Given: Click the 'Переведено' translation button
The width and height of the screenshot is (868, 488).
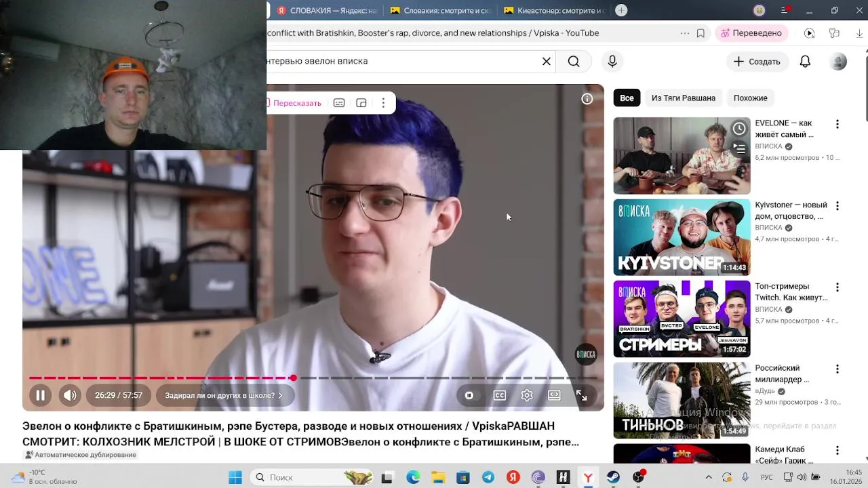Looking at the screenshot, I should click(751, 33).
